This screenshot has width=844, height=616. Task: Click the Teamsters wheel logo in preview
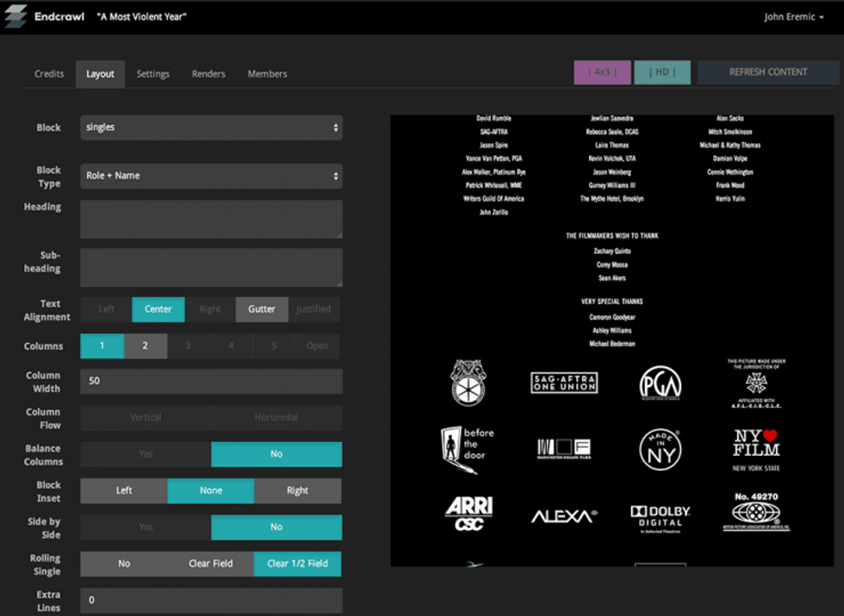(469, 383)
